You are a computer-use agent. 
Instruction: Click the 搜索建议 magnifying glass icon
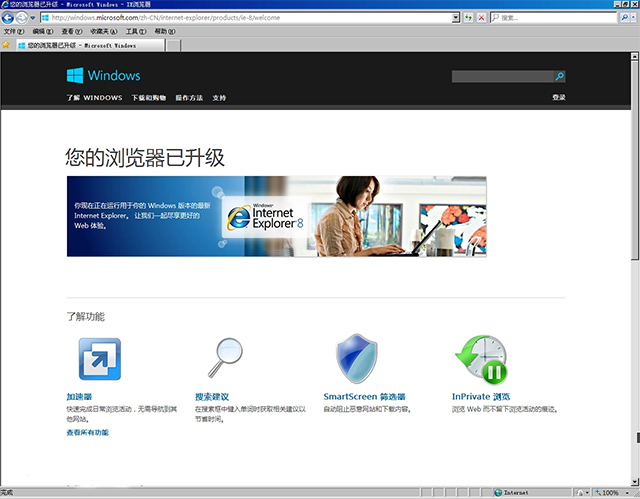pyautogui.click(x=225, y=359)
